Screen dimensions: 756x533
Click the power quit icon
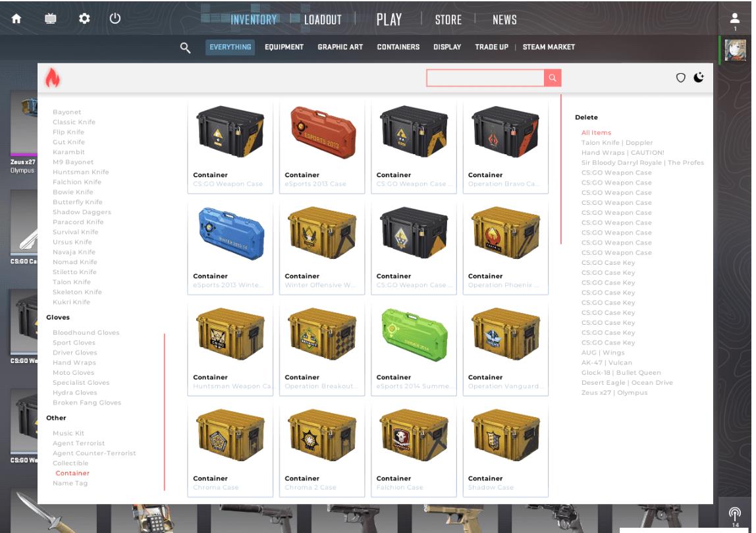[x=115, y=18]
